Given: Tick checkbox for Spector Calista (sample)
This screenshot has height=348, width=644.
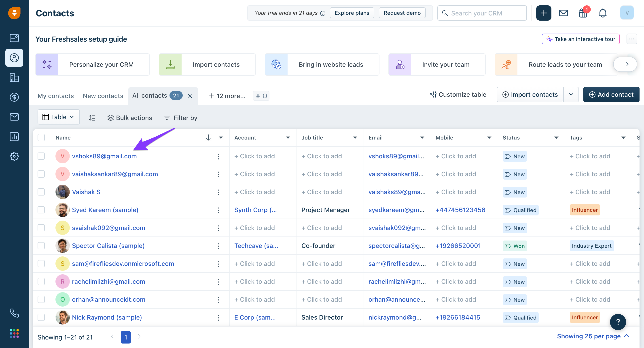Looking at the screenshot, I should (41, 246).
